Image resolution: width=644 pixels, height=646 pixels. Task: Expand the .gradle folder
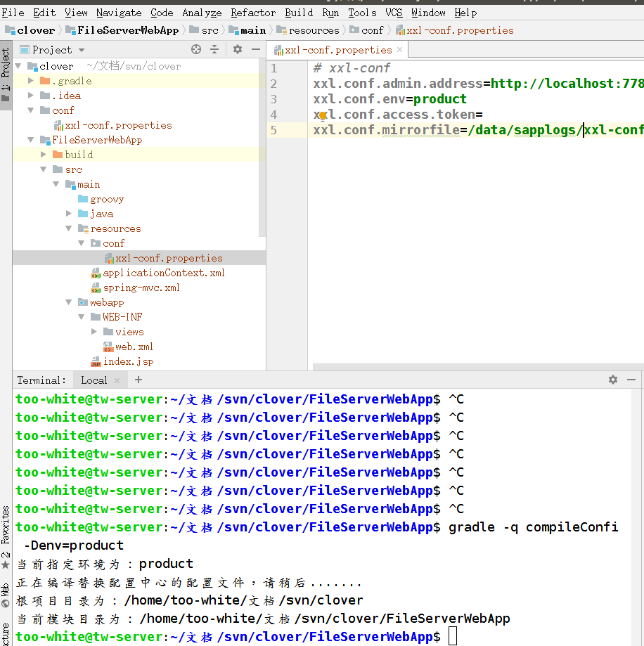30,81
